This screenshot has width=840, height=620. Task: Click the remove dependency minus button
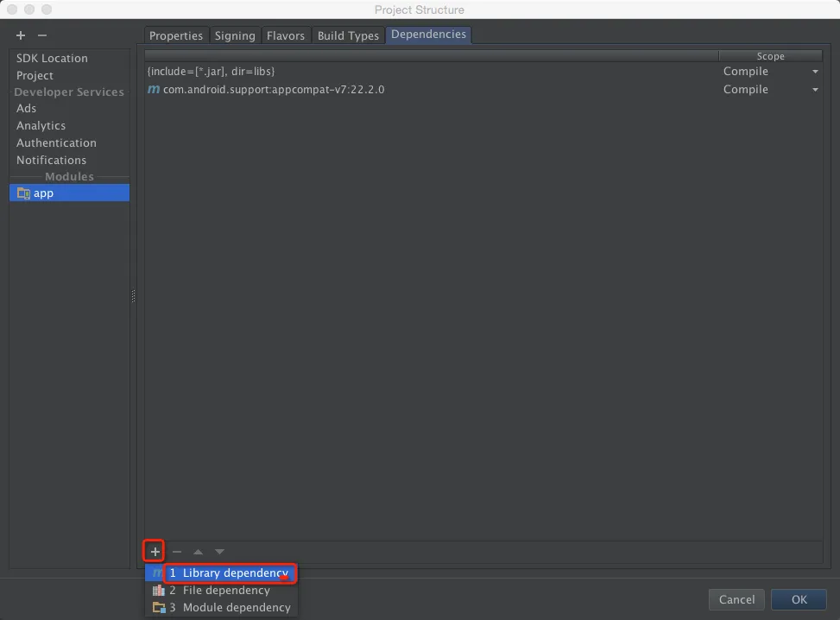(x=177, y=552)
